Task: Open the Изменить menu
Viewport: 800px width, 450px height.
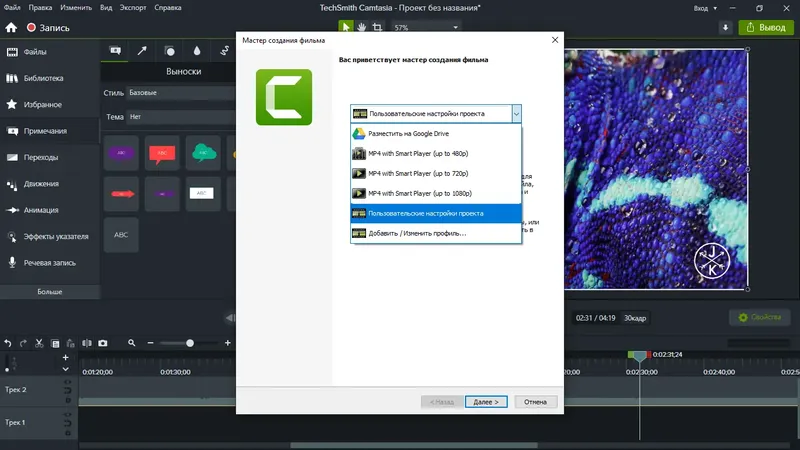Action: click(x=76, y=8)
